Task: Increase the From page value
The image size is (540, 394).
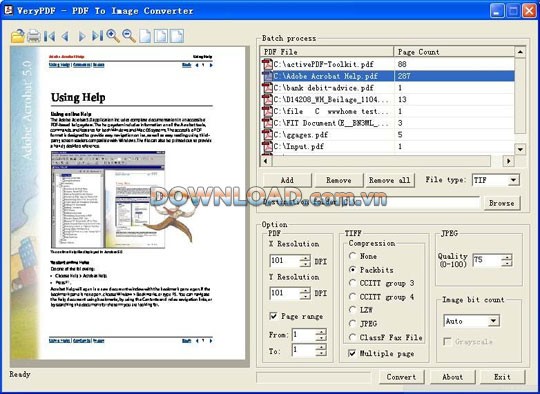Action: coord(321,332)
